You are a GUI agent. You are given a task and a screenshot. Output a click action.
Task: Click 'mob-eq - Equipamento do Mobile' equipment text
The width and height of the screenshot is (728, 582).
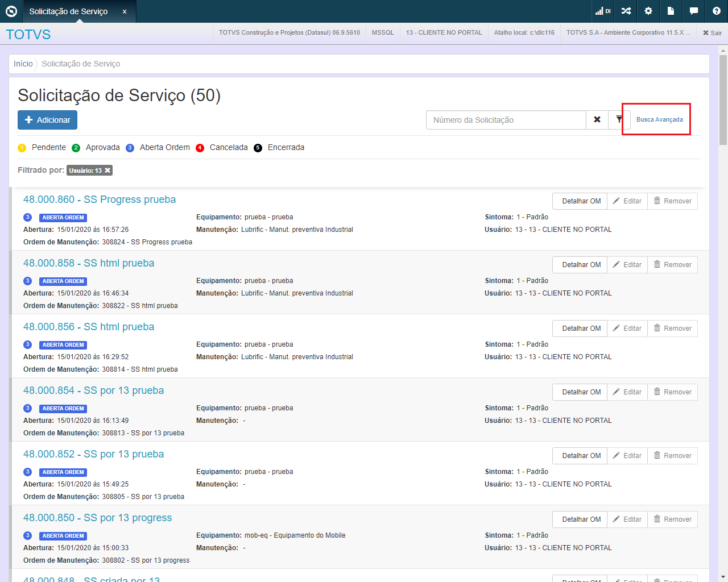[295, 535]
